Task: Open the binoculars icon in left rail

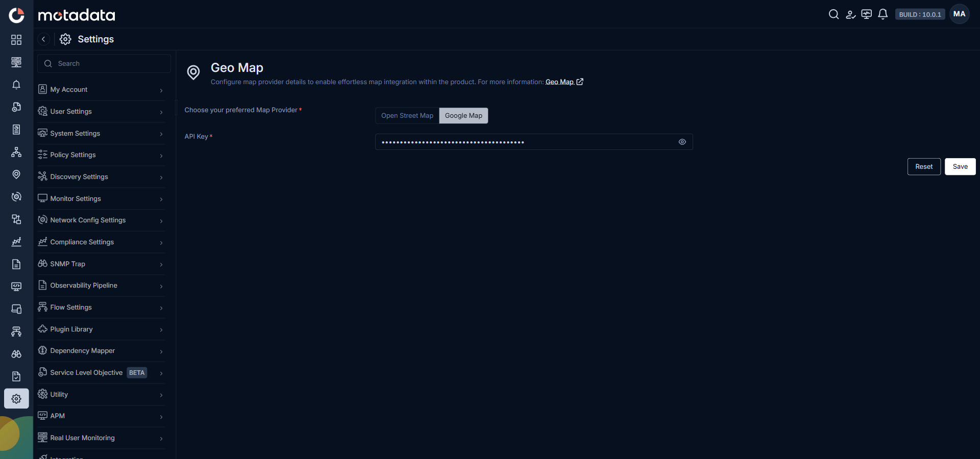Action: [16, 354]
